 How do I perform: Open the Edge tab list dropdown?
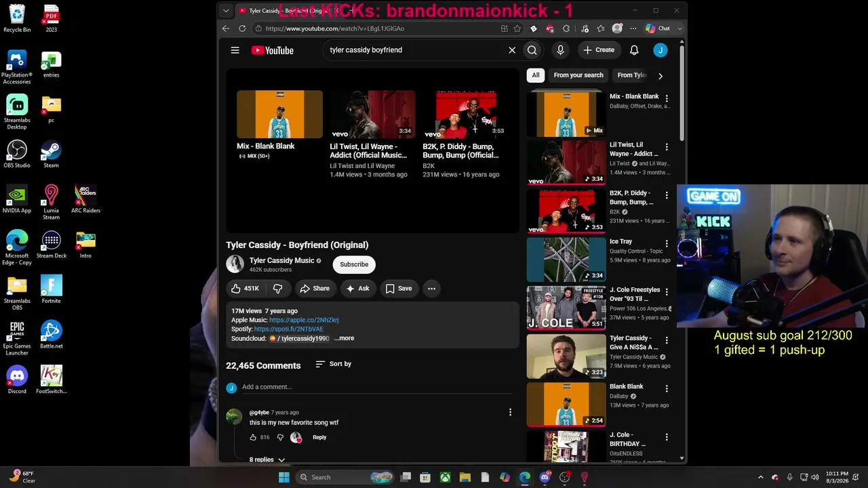pyautogui.click(x=226, y=11)
